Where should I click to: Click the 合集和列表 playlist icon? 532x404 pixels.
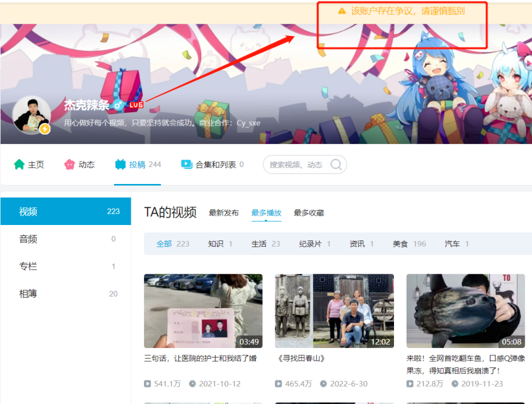[187, 165]
